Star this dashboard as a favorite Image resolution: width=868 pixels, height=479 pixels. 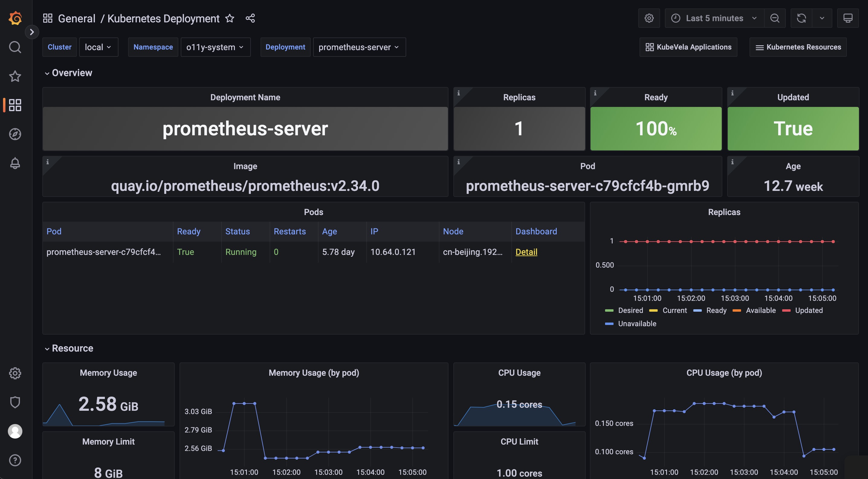coord(229,18)
